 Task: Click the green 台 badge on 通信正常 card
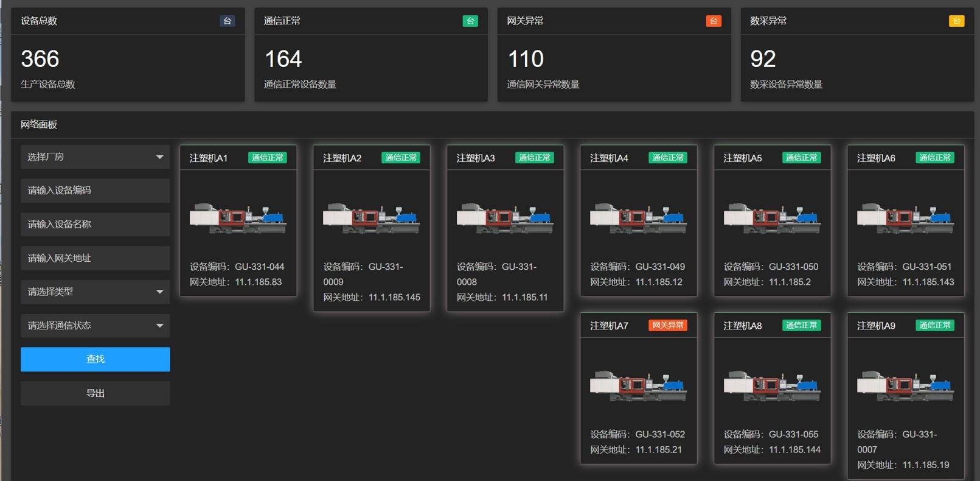point(470,21)
